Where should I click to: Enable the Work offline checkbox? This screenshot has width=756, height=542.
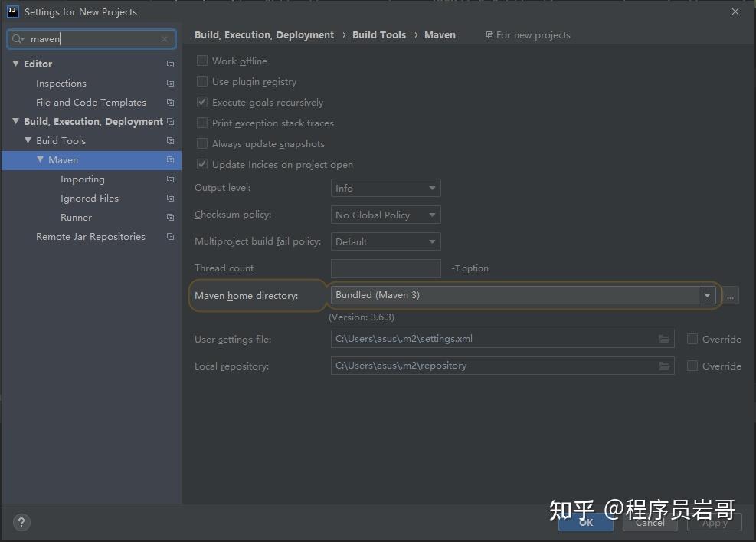pos(202,61)
